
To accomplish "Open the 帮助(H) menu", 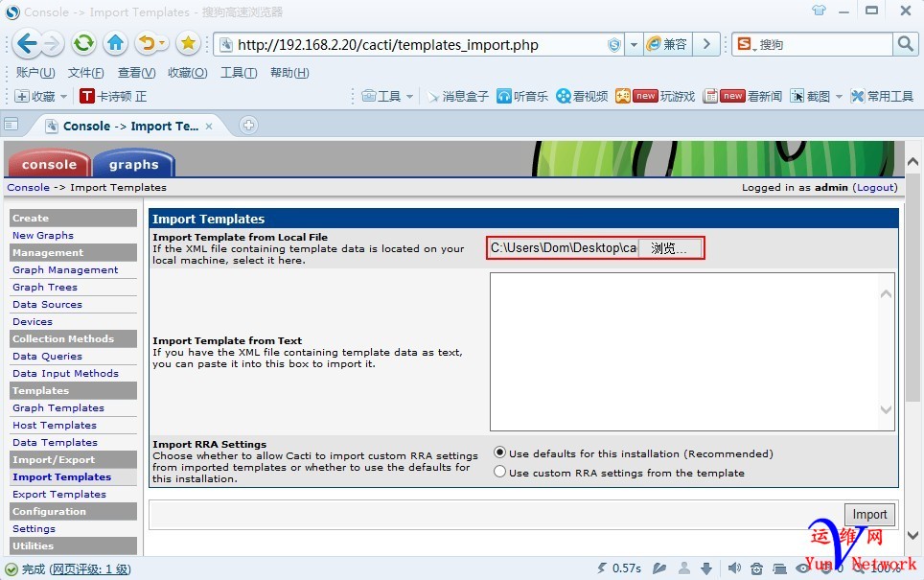I will (289, 73).
